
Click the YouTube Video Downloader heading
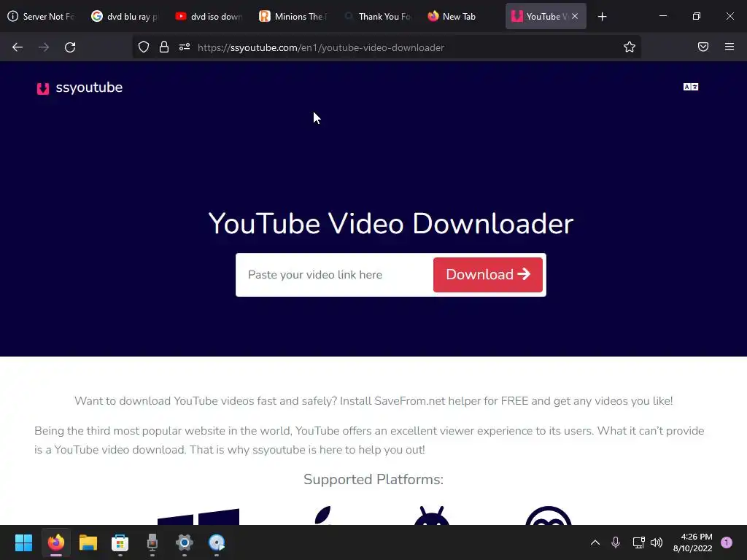tap(391, 223)
